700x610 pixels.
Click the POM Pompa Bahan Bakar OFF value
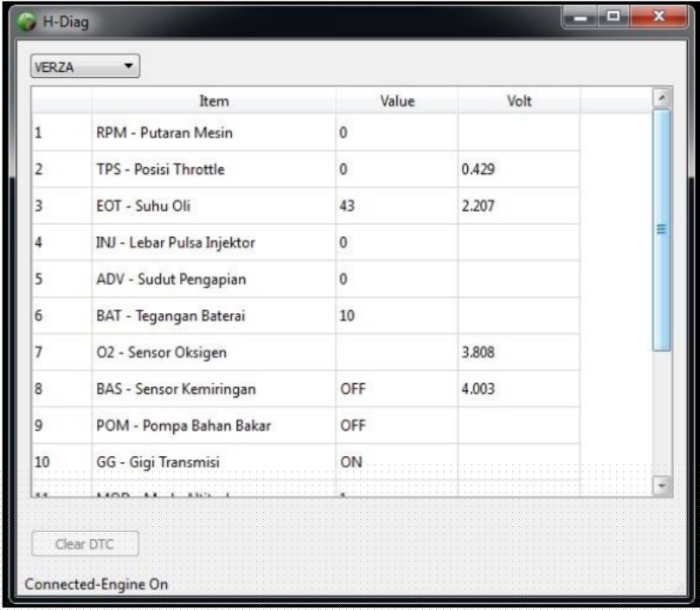pyautogui.click(x=353, y=426)
